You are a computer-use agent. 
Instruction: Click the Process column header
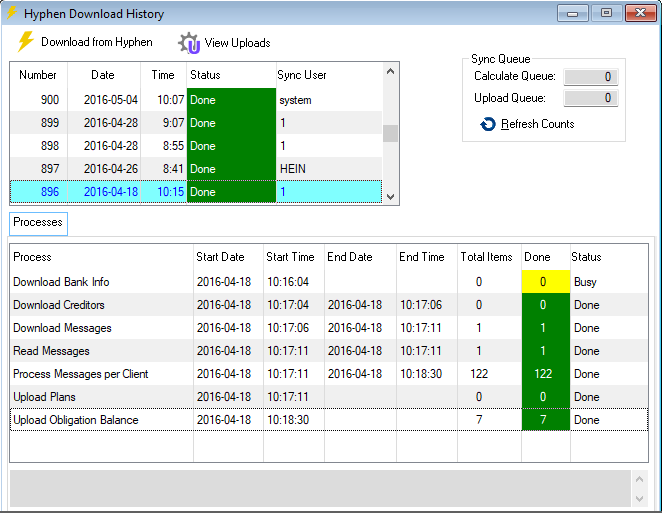[x=101, y=257]
